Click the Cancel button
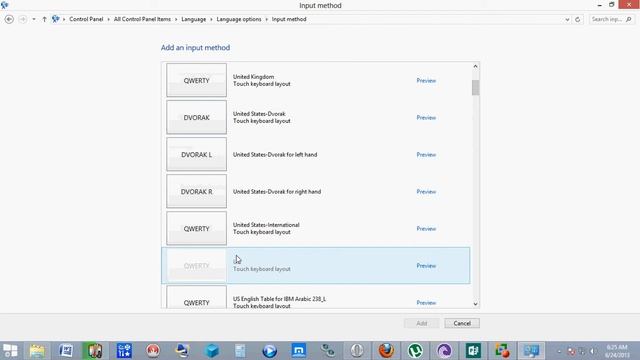This screenshot has height=360, width=640. [x=462, y=323]
